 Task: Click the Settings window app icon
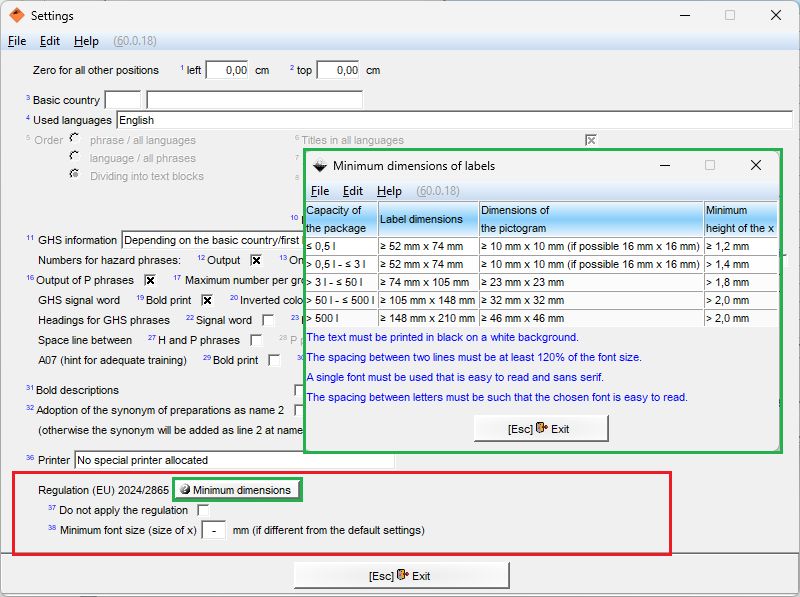[17, 15]
